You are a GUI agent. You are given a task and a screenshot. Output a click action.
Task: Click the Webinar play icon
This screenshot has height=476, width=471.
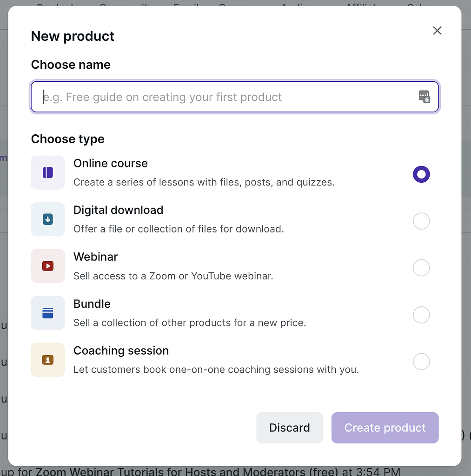point(47,266)
